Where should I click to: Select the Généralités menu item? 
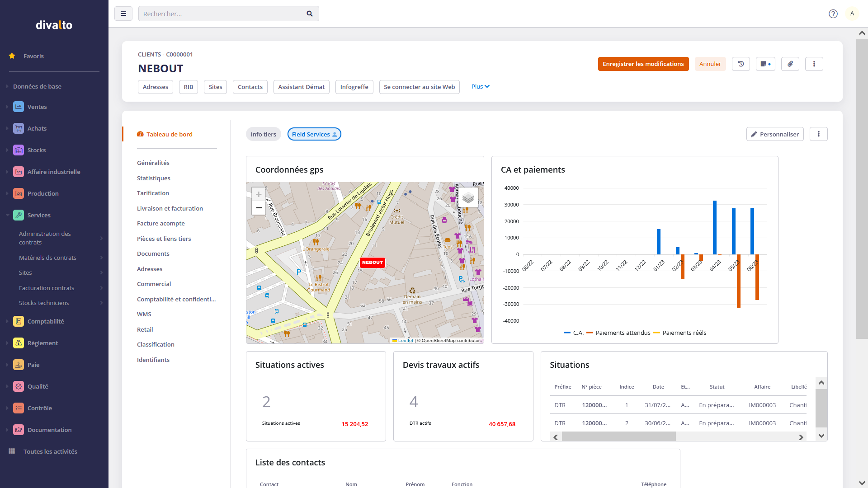click(153, 162)
